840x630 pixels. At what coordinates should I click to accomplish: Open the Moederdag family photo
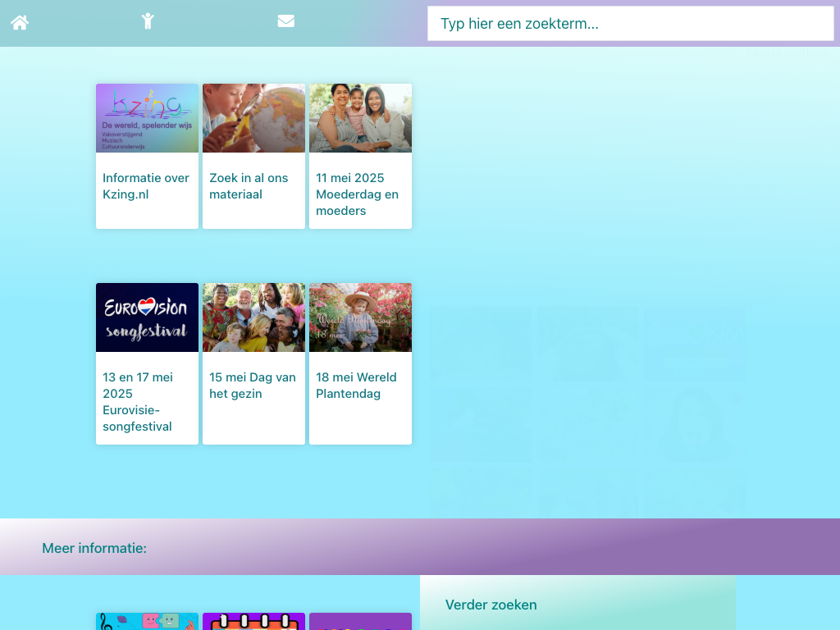[x=361, y=118]
